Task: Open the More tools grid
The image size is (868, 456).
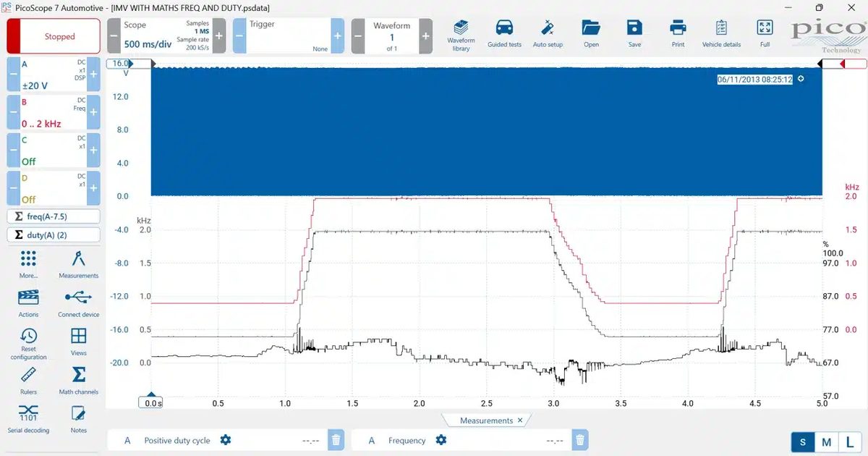Action: pos(28,264)
